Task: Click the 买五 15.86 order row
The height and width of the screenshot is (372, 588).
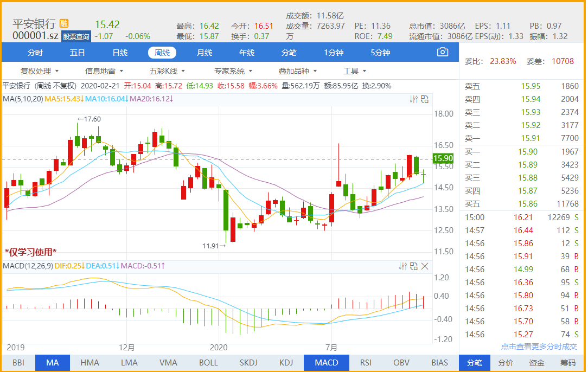Action: 522,204
